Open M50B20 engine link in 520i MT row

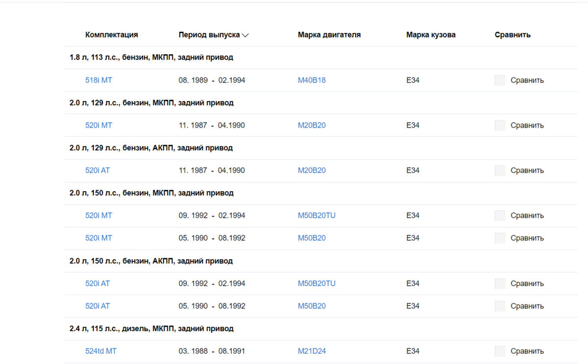pyautogui.click(x=312, y=238)
